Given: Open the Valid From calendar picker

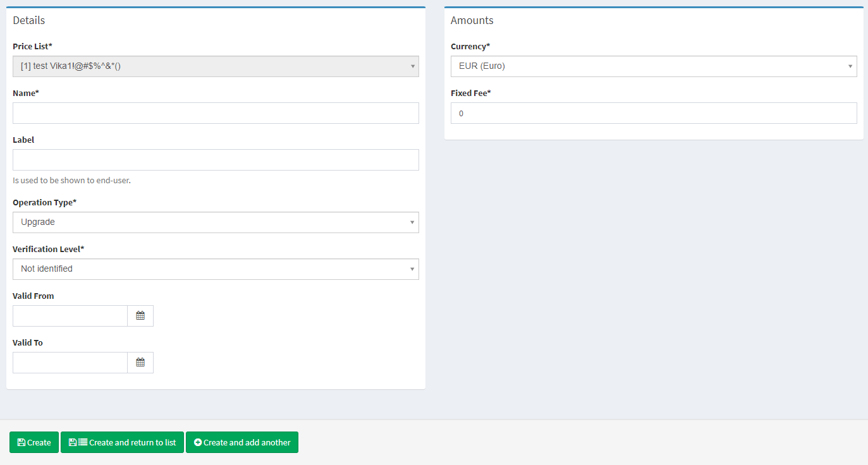Looking at the screenshot, I should pyautogui.click(x=140, y=316).
